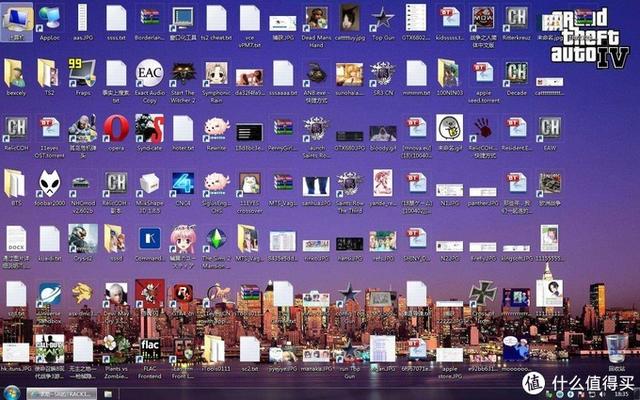
Task: Select the apple seed.torrent file
Action: click(483, 73)
